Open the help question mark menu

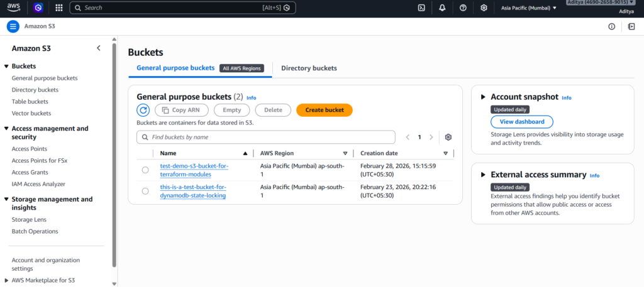click(x=463, y=8)
